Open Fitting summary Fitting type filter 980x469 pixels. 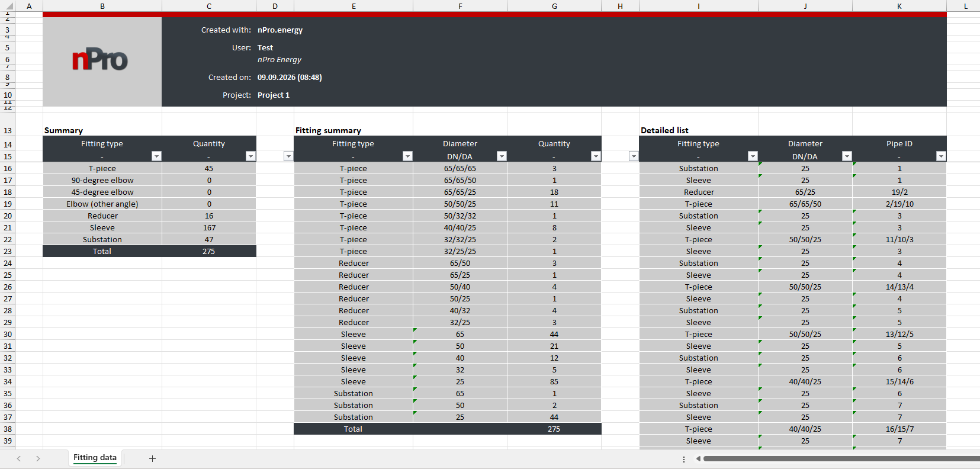(407, 156)
